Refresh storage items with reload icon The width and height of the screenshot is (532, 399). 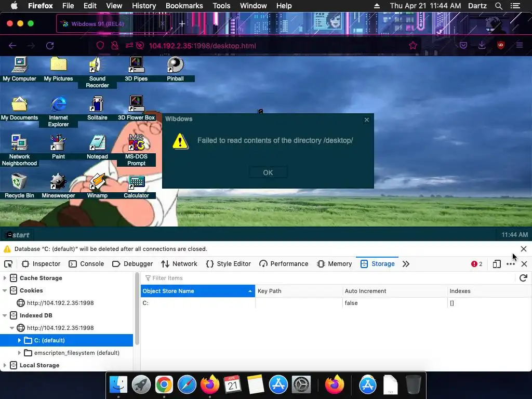point(523,278)
